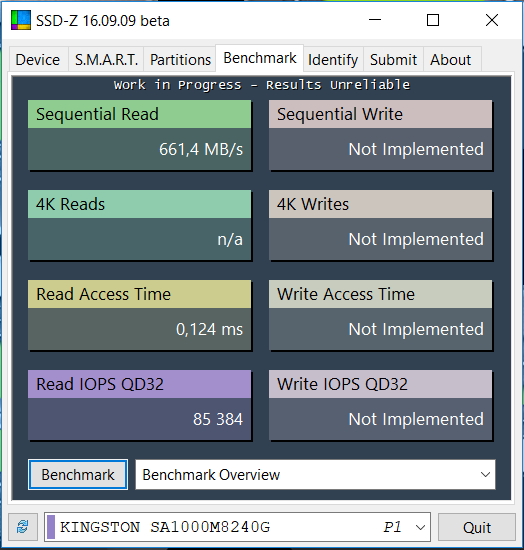
Task: Click the 4K Reads result panel
Action: click(140, 225)
